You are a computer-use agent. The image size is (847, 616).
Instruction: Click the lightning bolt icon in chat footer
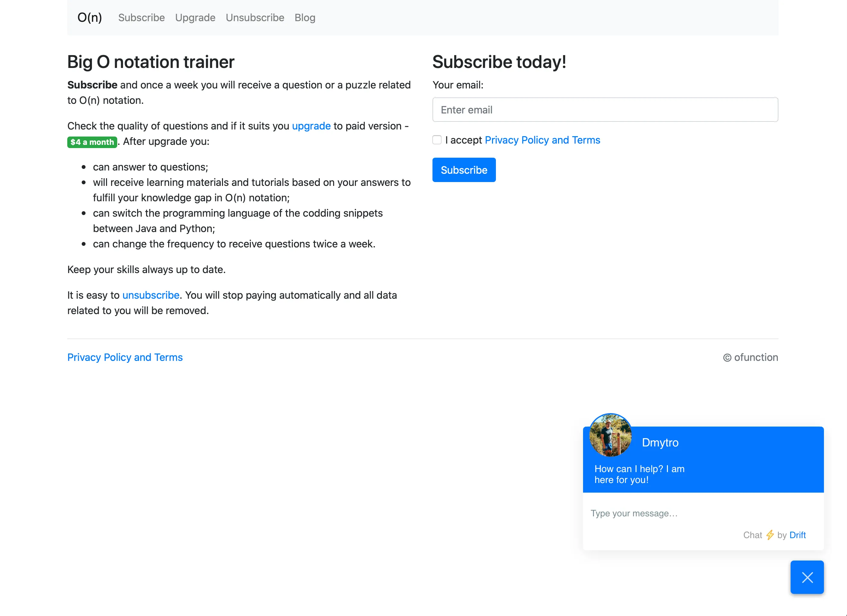click(770, 535)
